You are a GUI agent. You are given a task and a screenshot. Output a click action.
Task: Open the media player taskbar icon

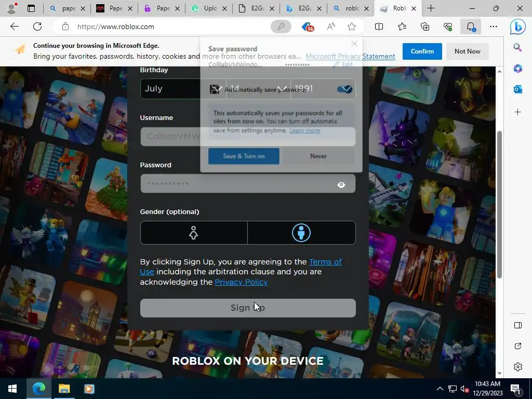[x=89, y=389]
